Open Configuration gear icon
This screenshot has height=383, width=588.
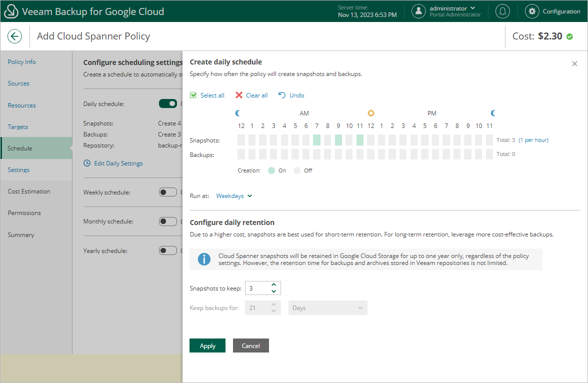532,11
